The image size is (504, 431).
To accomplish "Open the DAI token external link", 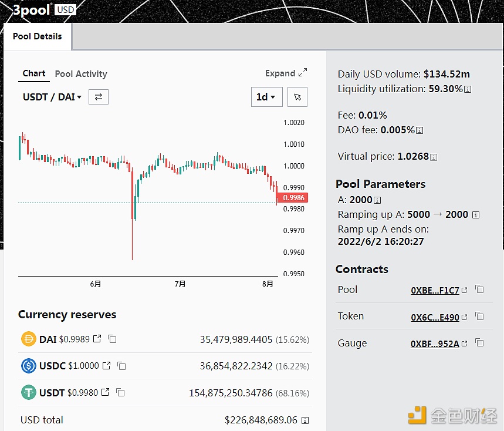I will click(97, 339).
